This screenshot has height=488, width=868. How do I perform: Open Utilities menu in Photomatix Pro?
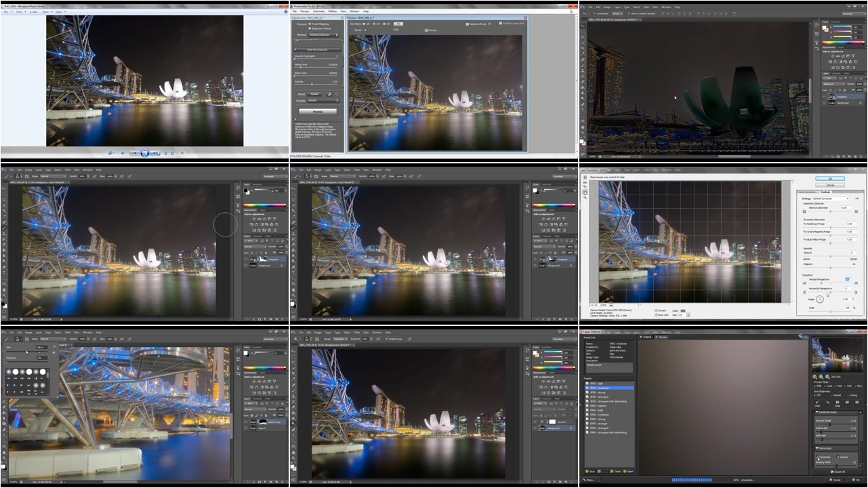(x=332, y=11)
